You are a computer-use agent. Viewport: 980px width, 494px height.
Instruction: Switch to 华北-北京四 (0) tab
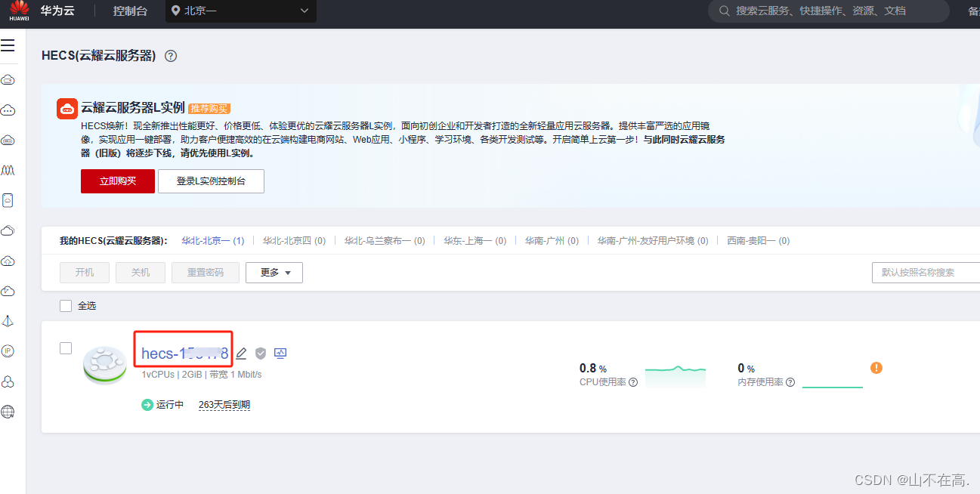pos(294,241)
